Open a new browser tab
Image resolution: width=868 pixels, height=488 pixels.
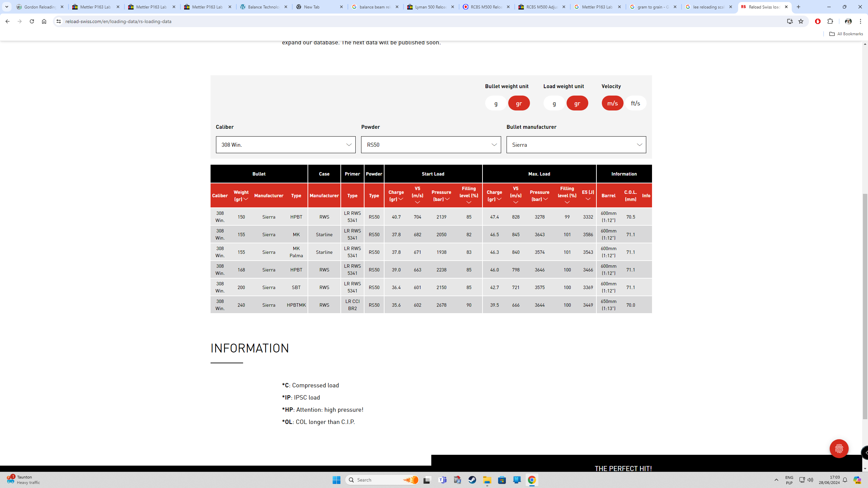point(798,7)
